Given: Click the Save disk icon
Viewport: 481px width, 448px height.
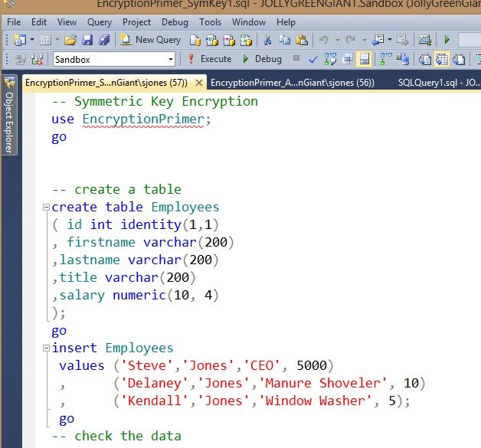Looking at the screenshot, I should pos(87,40).
